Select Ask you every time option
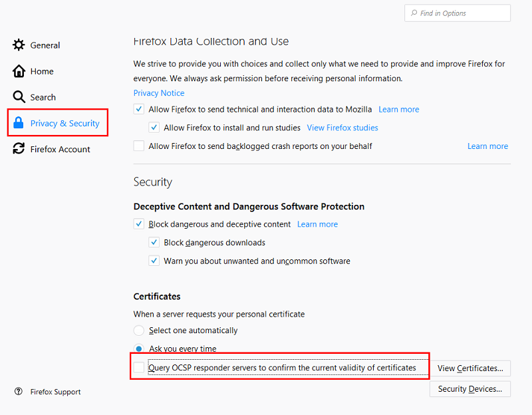The image size is (532, 415). tap(139, 348)
